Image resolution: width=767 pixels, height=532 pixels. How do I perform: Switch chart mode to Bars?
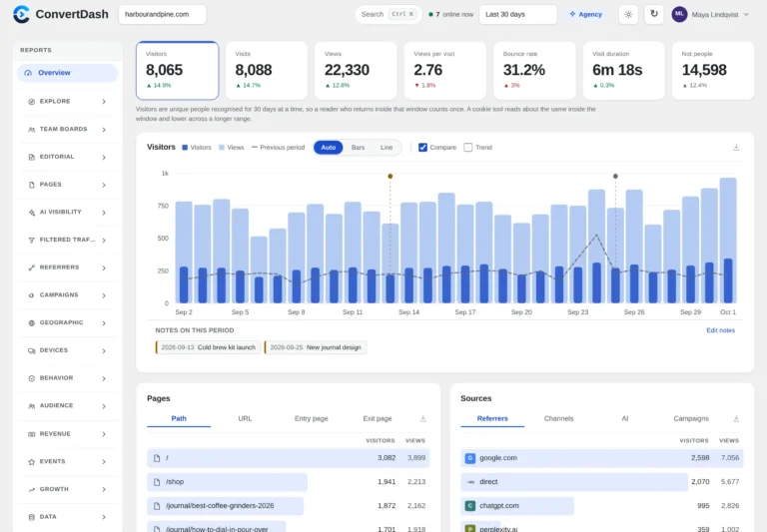click(x=359, y=147)
